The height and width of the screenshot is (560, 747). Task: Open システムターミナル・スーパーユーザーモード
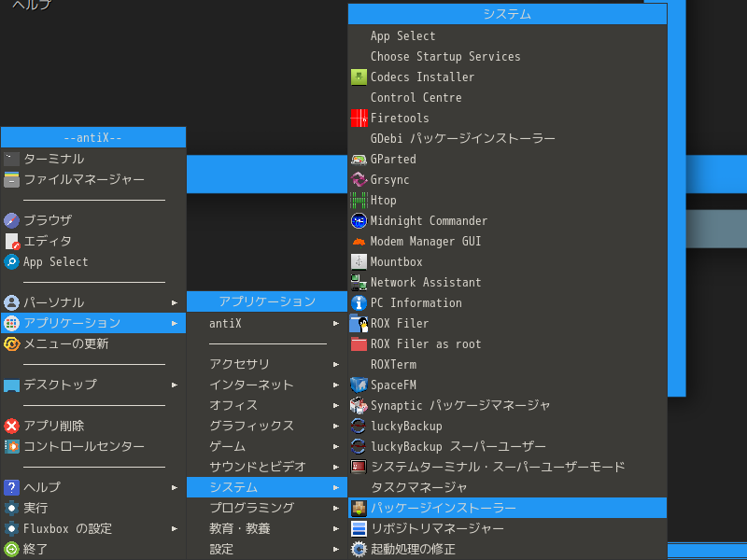507,467
